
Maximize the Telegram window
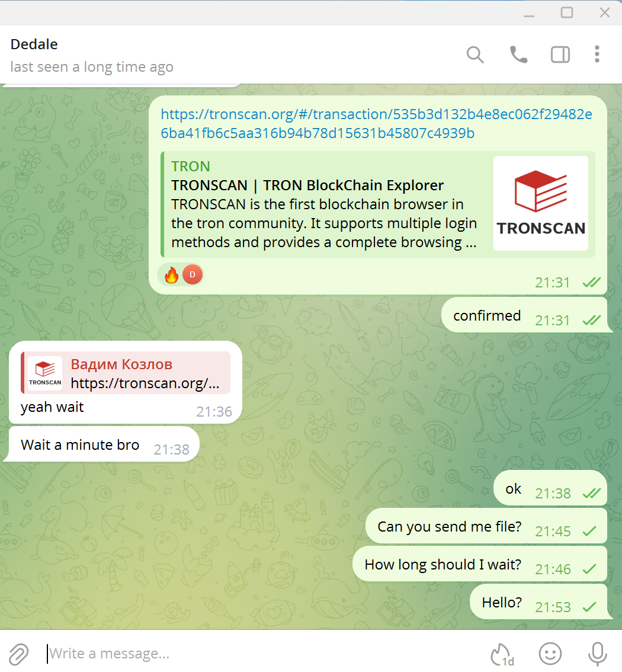(x=567, y=12)
